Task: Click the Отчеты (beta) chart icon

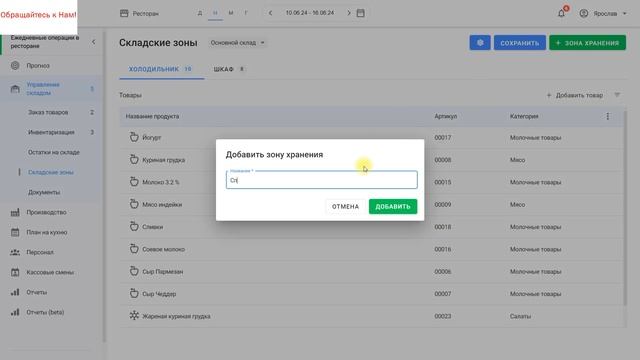Action: (x=15, y=312)
